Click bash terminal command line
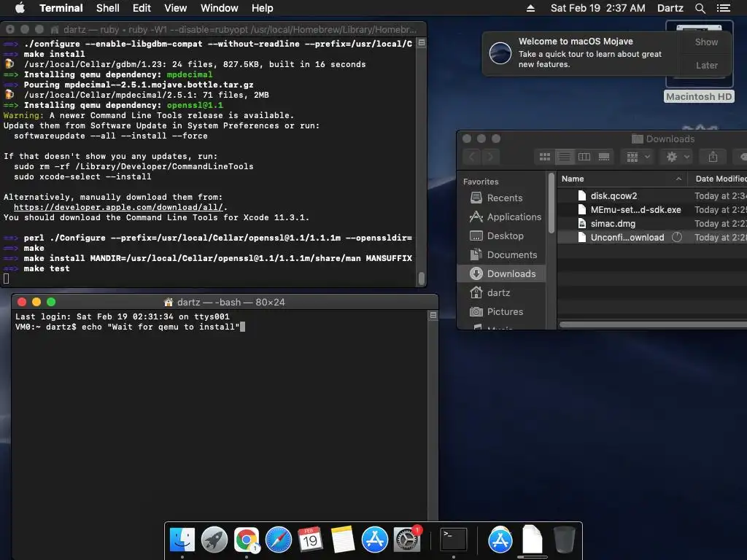The width and height of the screenshot is (747, 560). pyautogui.click(x=130, y=327)
